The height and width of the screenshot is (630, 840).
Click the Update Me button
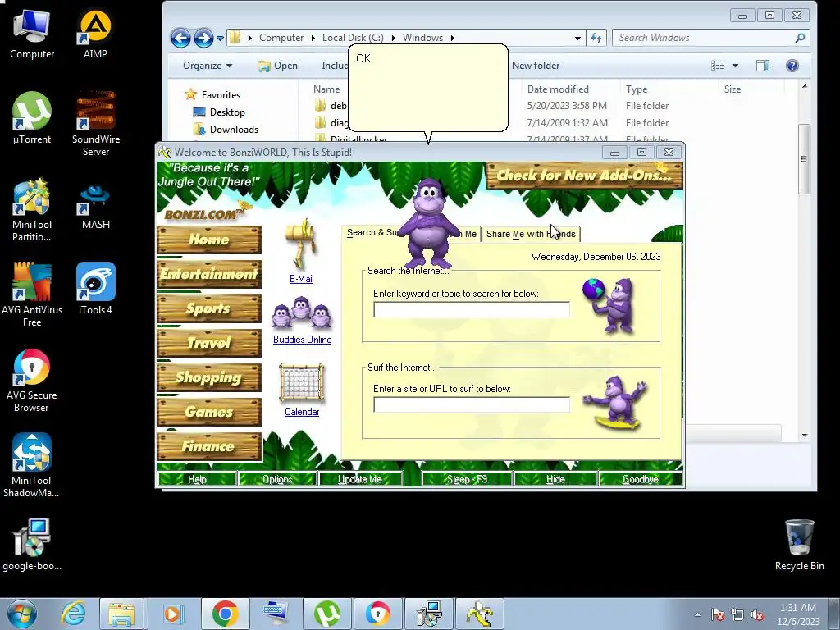pyautogui.click(x=360, y=479)
